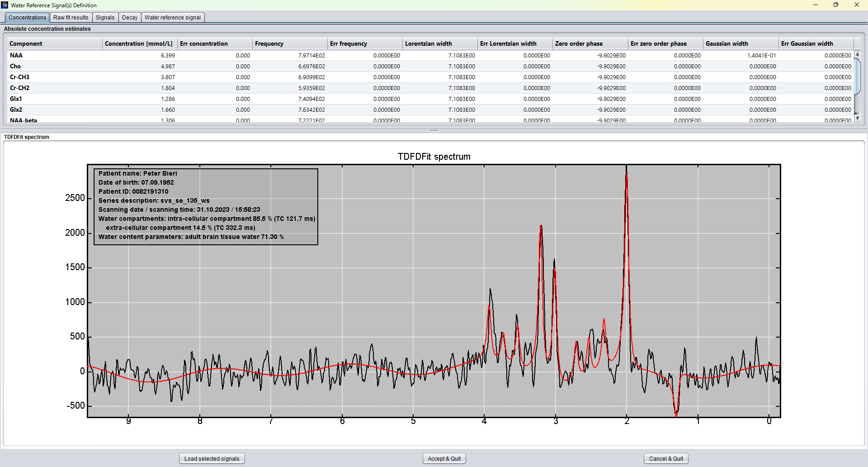Click the patient info box in spectrum
This screenshot has width=868, height=467.
point(206,207)
